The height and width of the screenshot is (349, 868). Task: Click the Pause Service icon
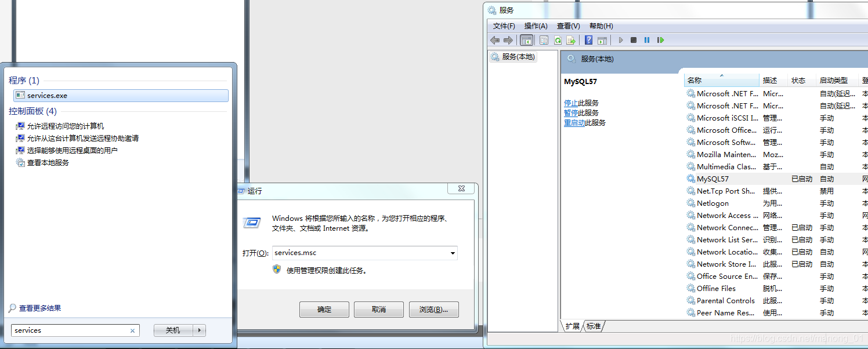tap(646, 40)
